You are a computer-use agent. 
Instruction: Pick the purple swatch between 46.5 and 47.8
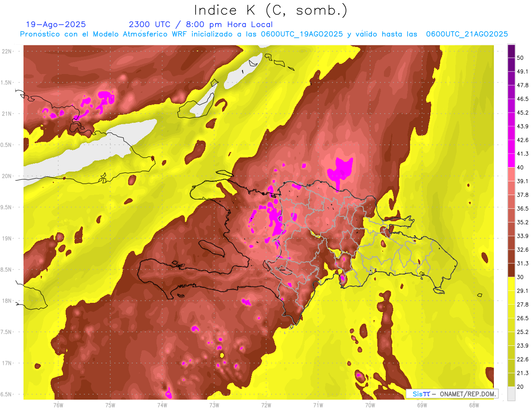point(511,92)
